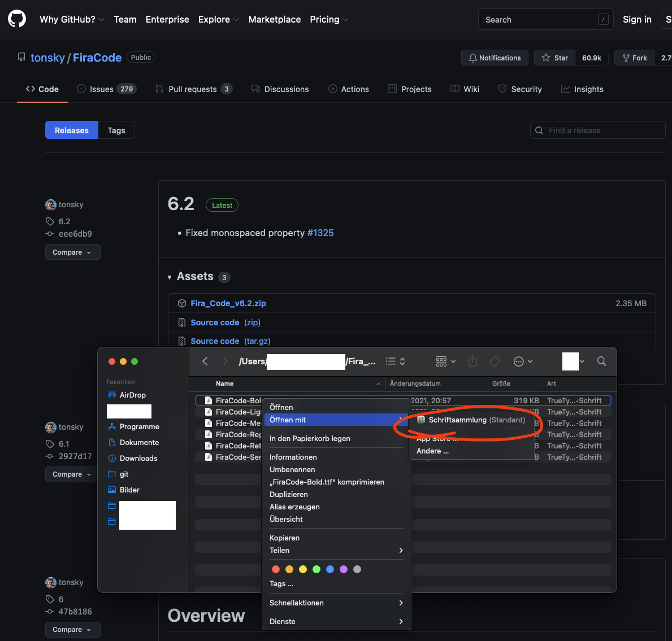Expand the Finder more-actions ellipsis menu
This screenshot has width=672, height=641.
(523, 361)
